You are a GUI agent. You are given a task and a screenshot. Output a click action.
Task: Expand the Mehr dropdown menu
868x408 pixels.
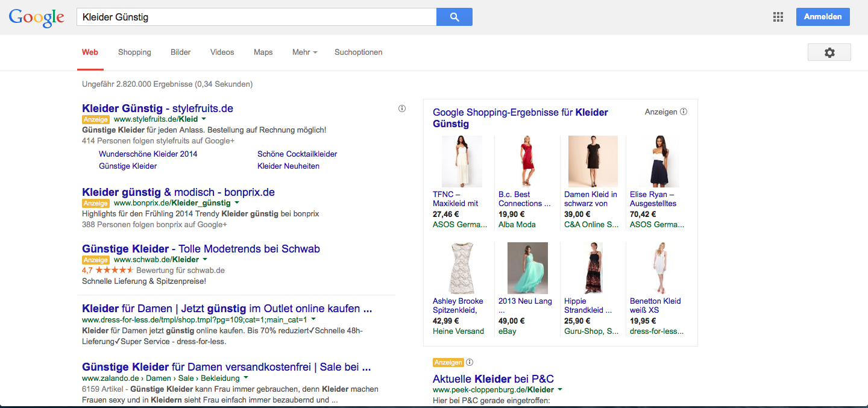point(305,52)
